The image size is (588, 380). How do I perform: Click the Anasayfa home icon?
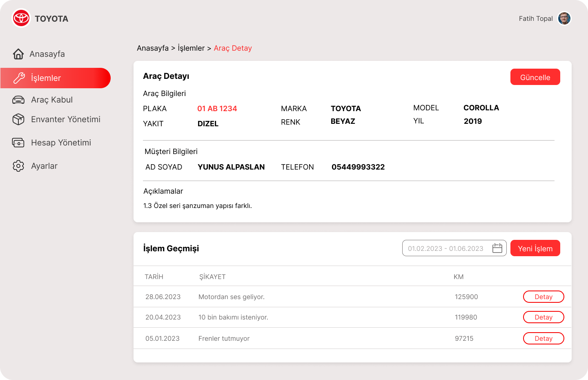pos(18,54)
